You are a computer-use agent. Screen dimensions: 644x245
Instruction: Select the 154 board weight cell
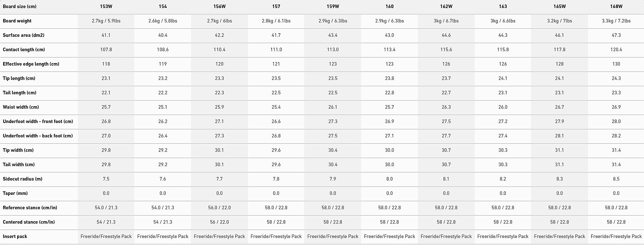tap(163, 21)
